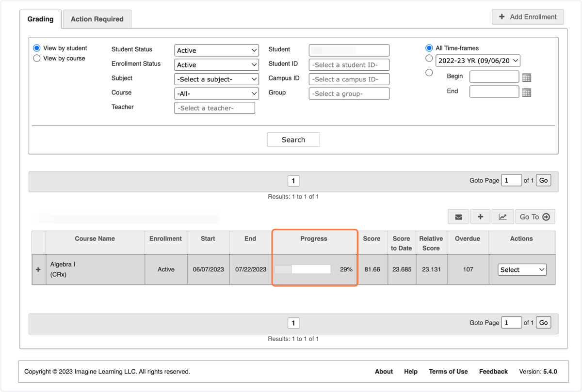
Task: Click the 07/22/2023 end date cell
Action: click(x=251, y=269)
